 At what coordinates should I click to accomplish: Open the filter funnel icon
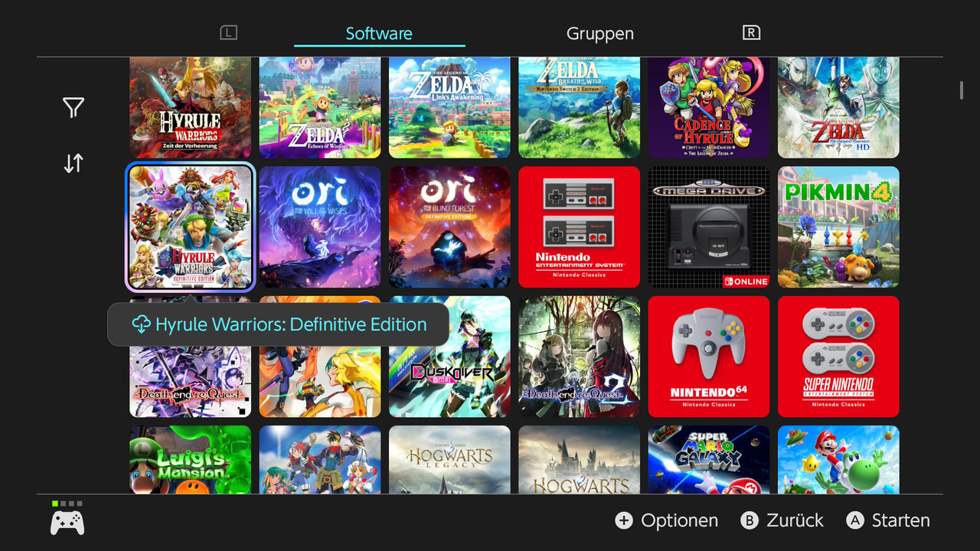tap(73, 108)
